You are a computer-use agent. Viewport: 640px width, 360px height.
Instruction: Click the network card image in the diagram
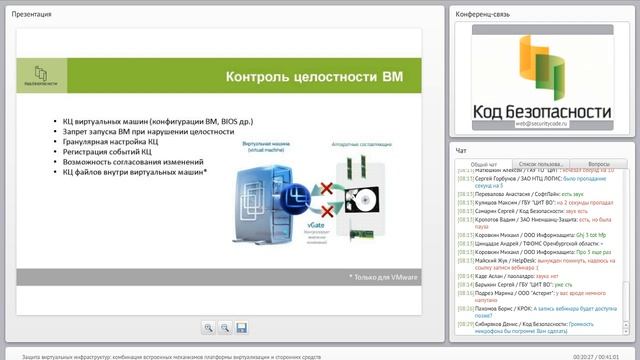pyautogui.click(x=362, y=234)
